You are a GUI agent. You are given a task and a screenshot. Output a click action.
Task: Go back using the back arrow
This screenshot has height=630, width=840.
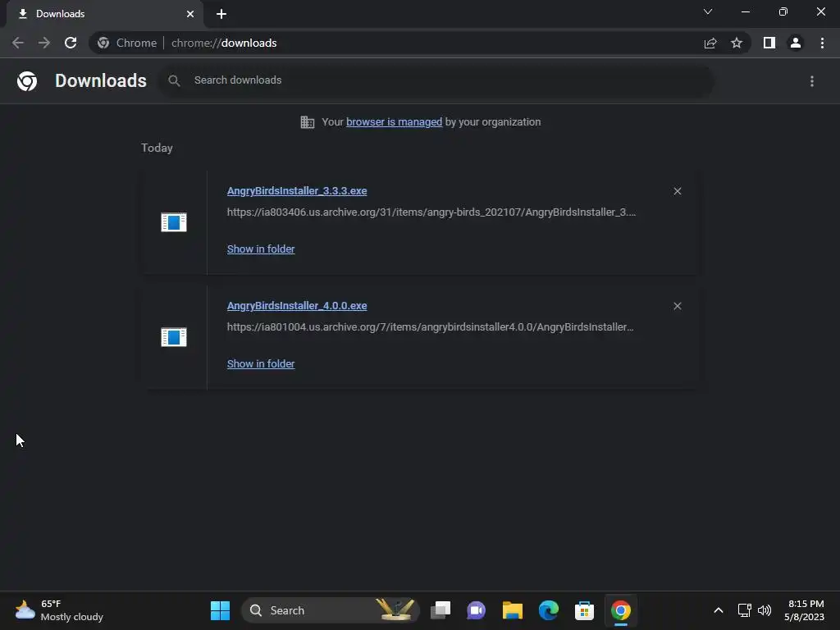point(18,43)
